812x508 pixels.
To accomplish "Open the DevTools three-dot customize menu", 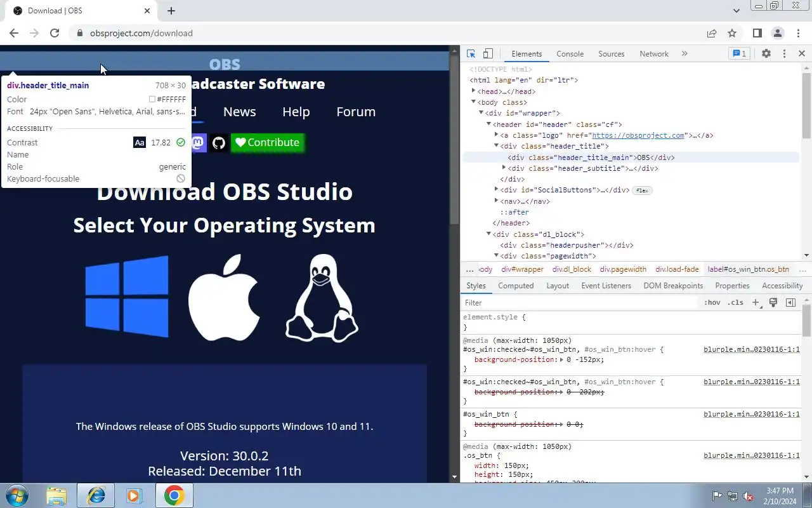I will click(784, 54).
